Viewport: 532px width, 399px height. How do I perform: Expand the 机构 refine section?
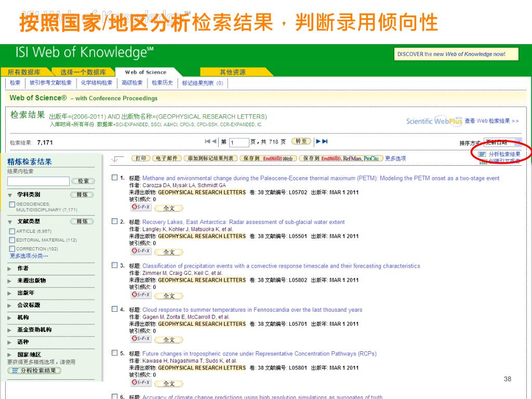pos(9,317)
